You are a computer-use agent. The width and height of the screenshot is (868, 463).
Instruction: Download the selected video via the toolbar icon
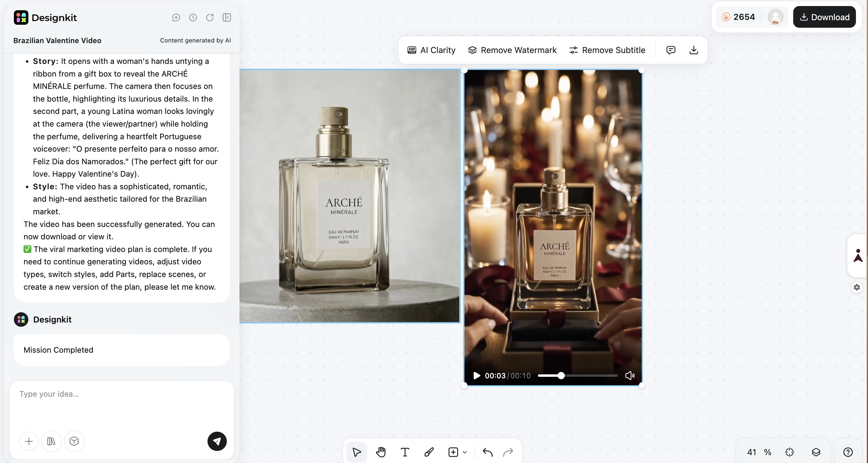tap(694, 50)
